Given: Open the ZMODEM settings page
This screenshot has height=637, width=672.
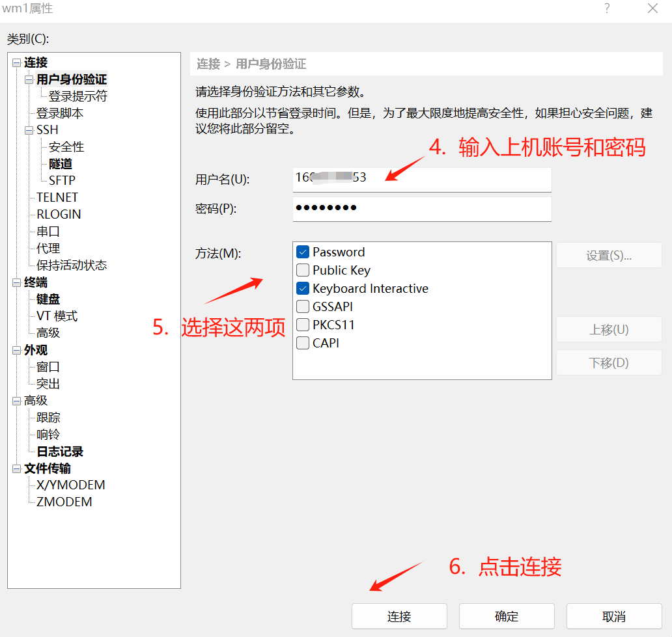Looking at the screenshot, I should click(x=64, y=502).
